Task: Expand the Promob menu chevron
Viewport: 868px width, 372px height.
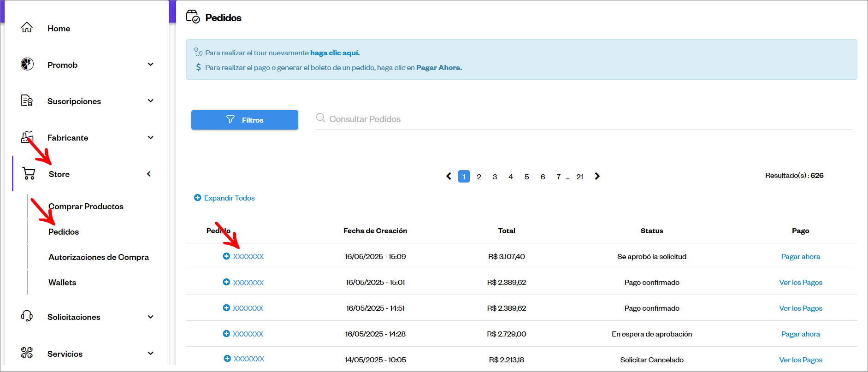Action: coord(150,64)
